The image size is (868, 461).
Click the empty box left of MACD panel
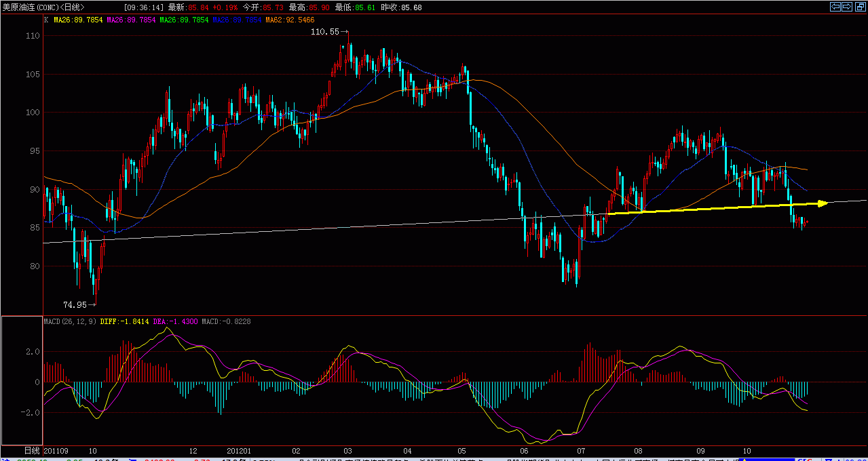pos(21,380)
